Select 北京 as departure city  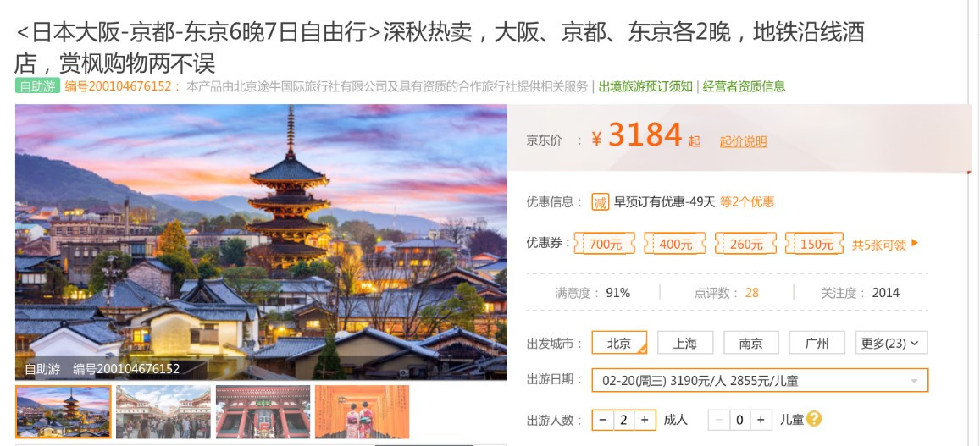coord(619,343)
